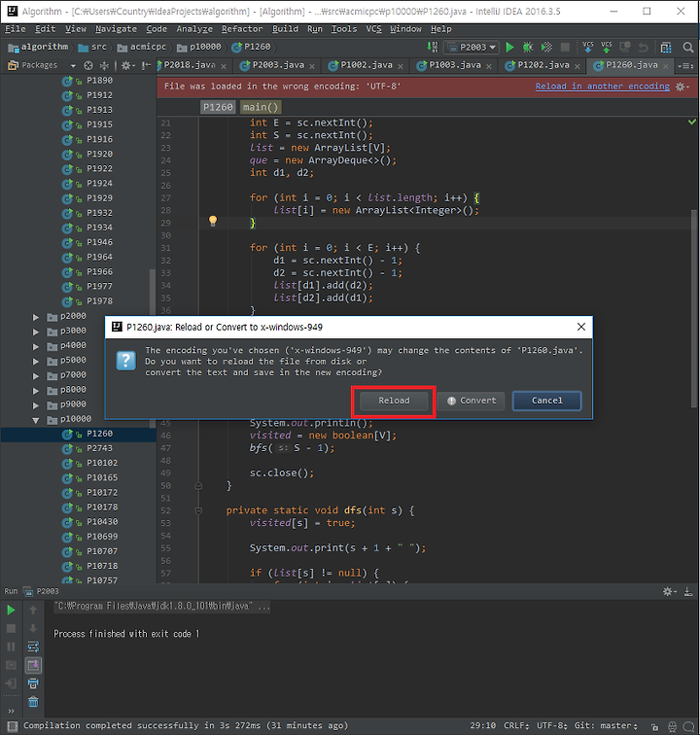Click the green inspection checkmark indicator
This screenshot has width=700, height=735.
click(x=692, y=122)
